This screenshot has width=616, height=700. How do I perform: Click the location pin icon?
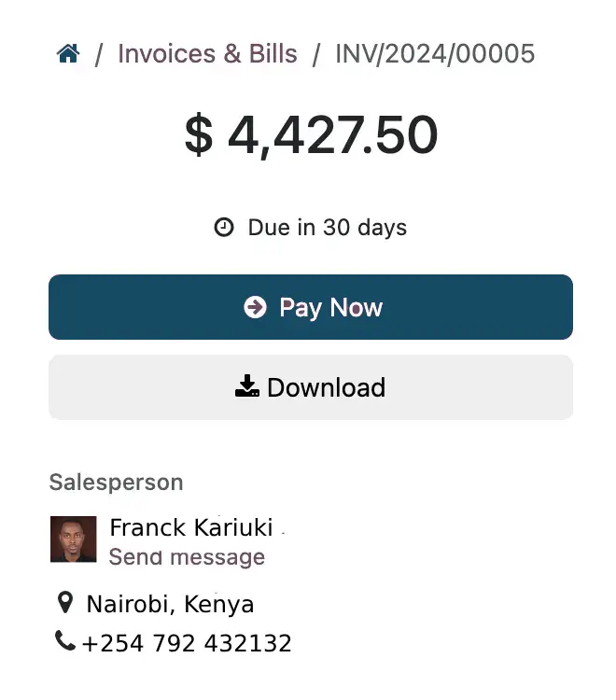[x=64, y=603]
